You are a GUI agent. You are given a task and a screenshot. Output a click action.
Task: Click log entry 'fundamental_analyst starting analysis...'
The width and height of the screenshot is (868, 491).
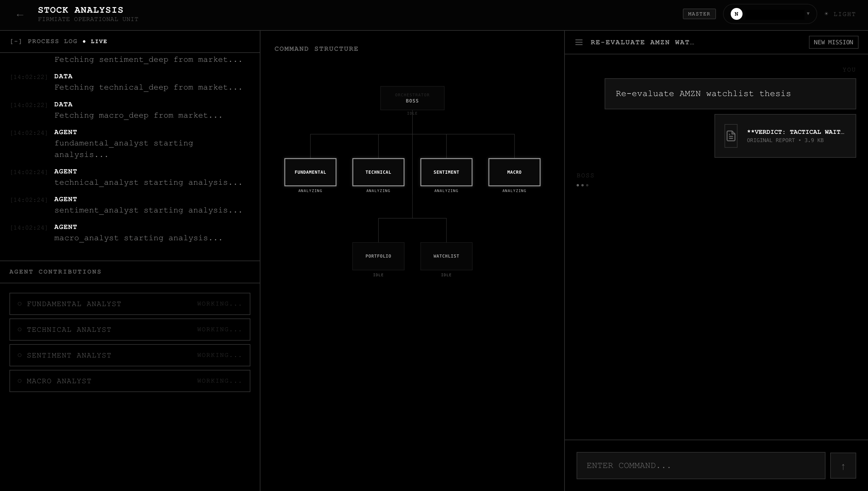click(124, 149)
